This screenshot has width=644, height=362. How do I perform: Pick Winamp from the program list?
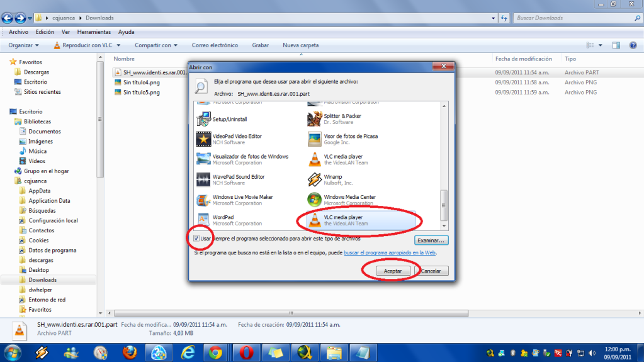(330, 179)
